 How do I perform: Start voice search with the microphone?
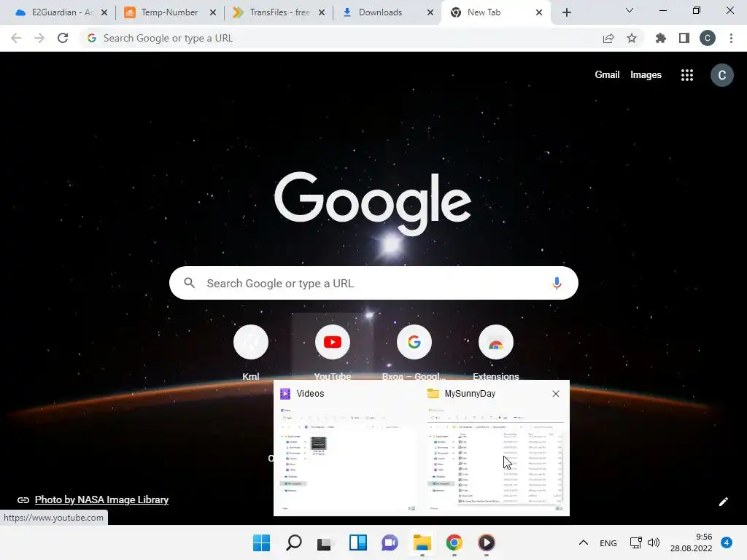[x=557, y=284]
